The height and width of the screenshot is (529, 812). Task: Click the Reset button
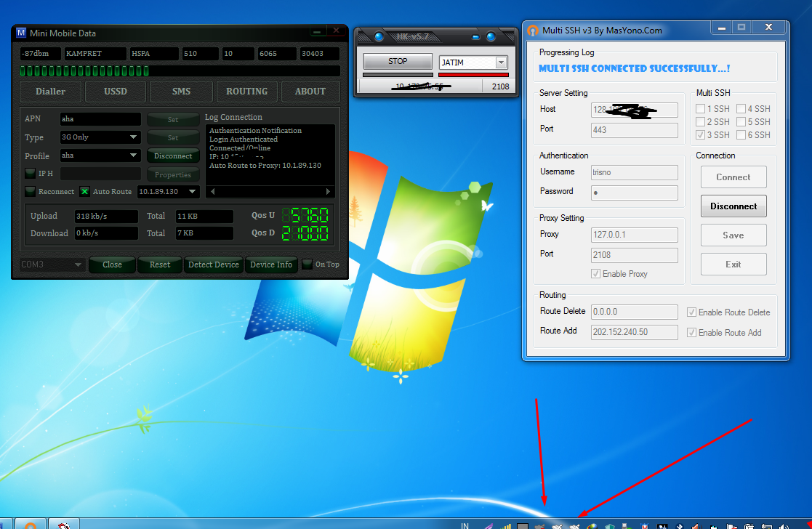point(160,264)
